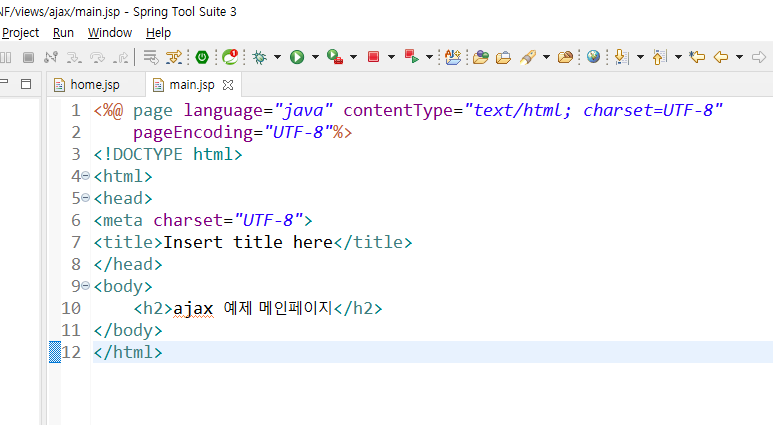Collapse the body fold marker at line 9
The width and height of the screenshot is (773, 425).
85,285
